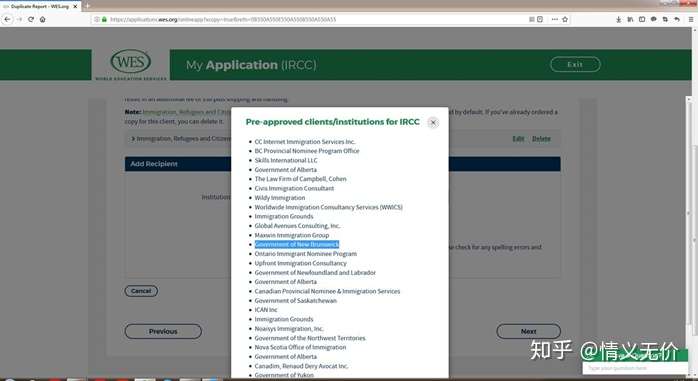The height and width of the screenshot is (381, 698).
Task: Click Government of Saskatchewan entry
Action: 296,300
